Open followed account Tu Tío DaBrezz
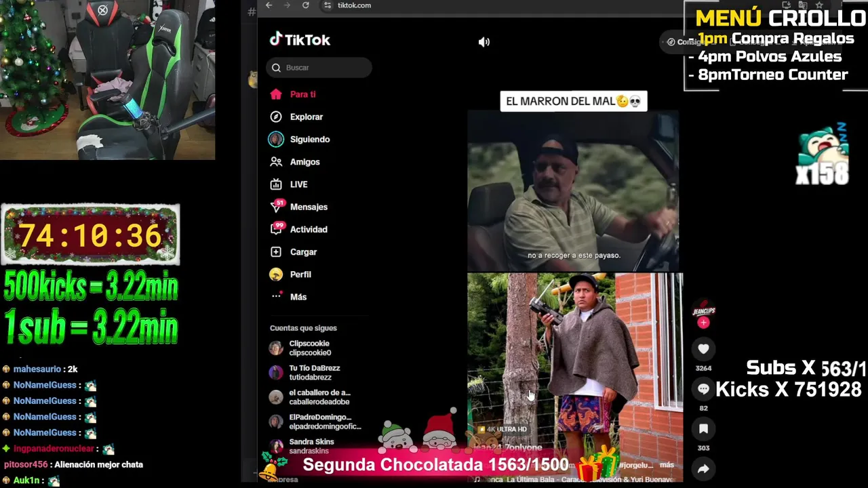Screen dimensions: 868x488 [x=315, y=372]
